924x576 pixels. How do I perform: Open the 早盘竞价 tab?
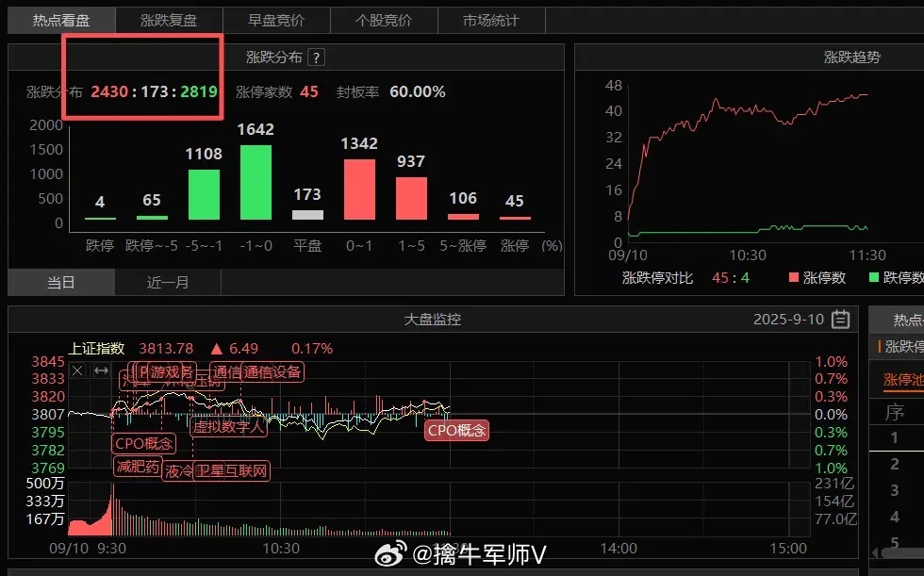[275, 21]
